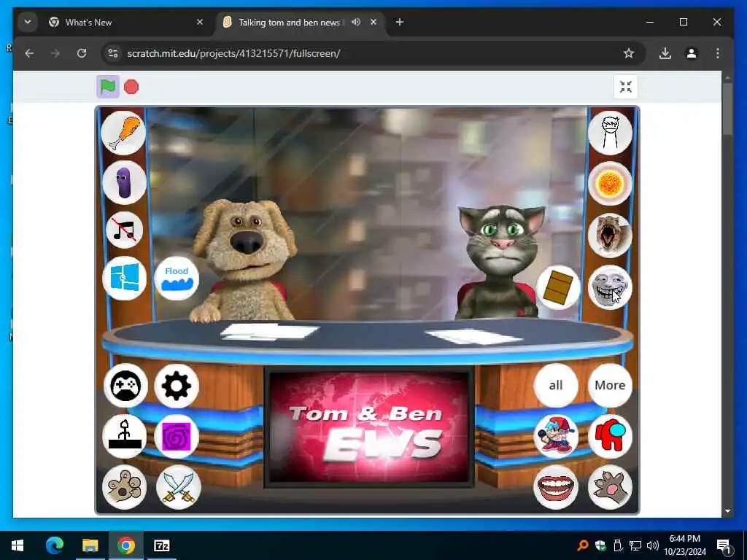
Task: Reload the Scratch project page
Action: 82,53
